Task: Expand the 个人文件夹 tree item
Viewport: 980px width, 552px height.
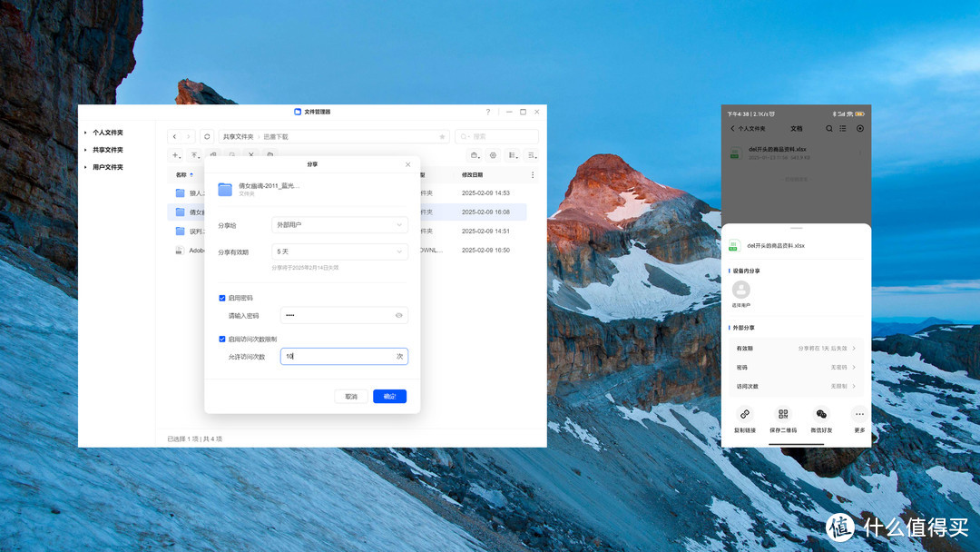Action: point(86,133)
